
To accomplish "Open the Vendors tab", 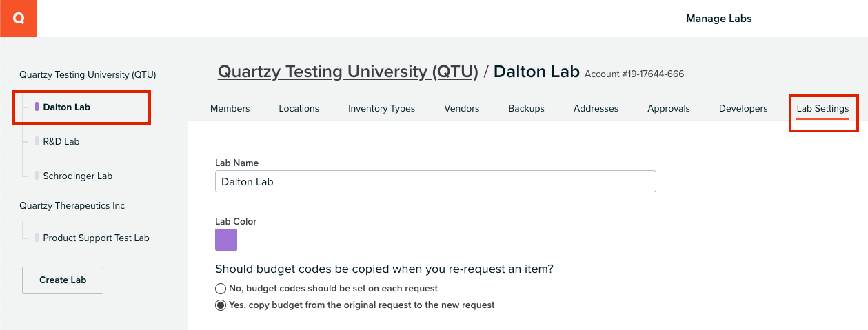I will [x=462, y=108].
